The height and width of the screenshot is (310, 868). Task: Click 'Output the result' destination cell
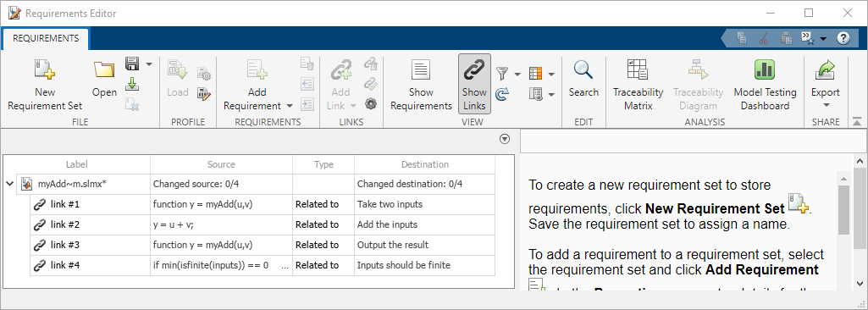pyautogui.click(x=424, y=245)
